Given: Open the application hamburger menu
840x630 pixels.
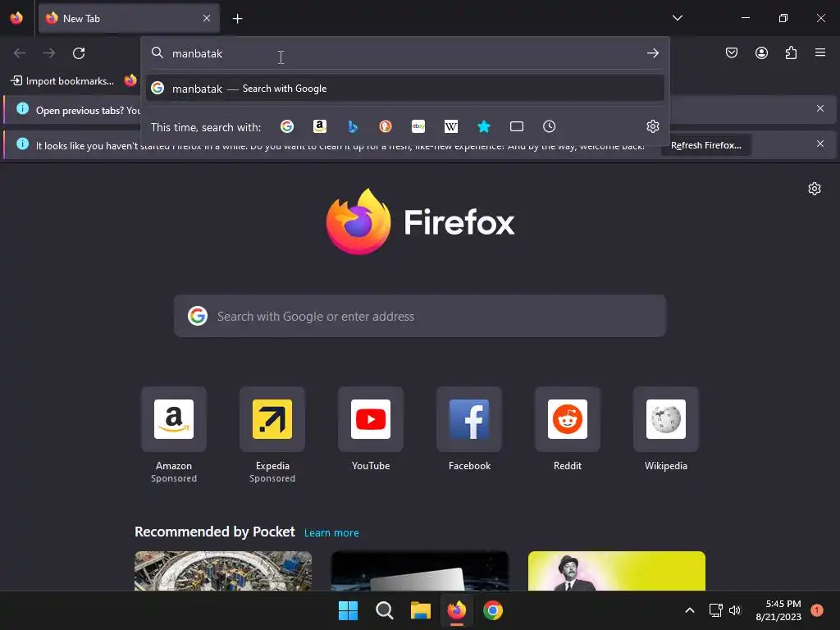Looking at the screenshot, I should tap(819, 52).
